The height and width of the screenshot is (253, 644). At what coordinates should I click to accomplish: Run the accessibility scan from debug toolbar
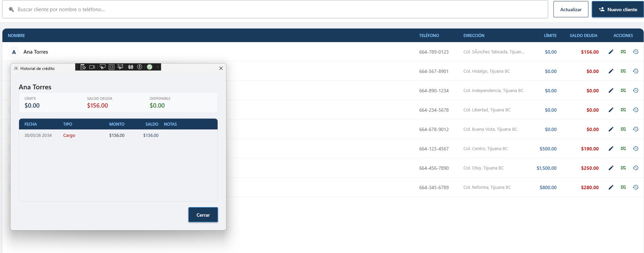click(x=139, y=67)
